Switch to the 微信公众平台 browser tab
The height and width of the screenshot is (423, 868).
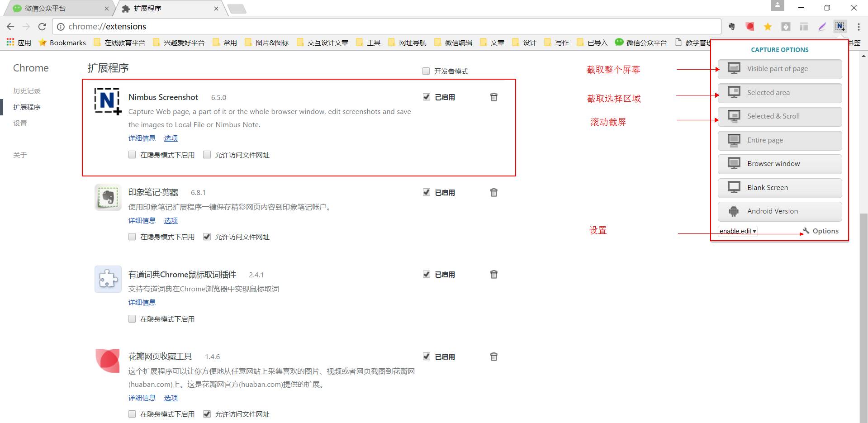(59, 8)
